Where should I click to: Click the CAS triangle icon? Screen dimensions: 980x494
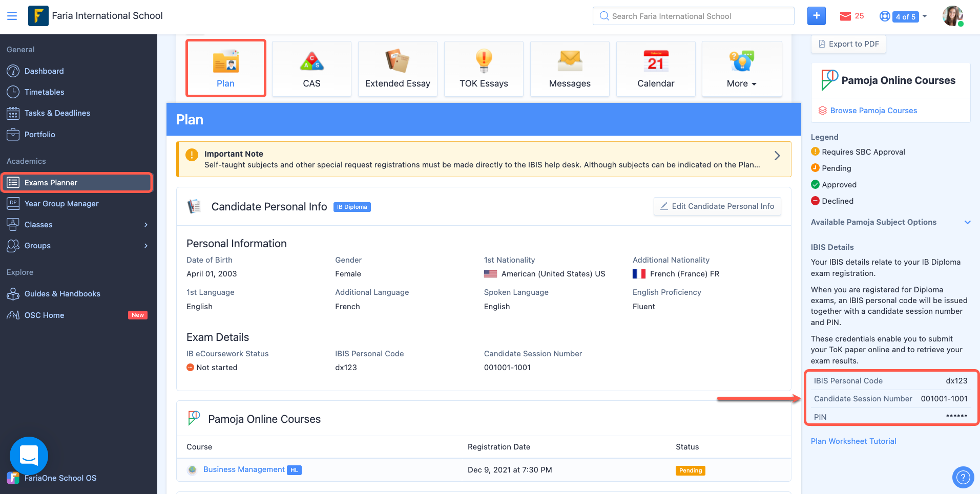311,61
